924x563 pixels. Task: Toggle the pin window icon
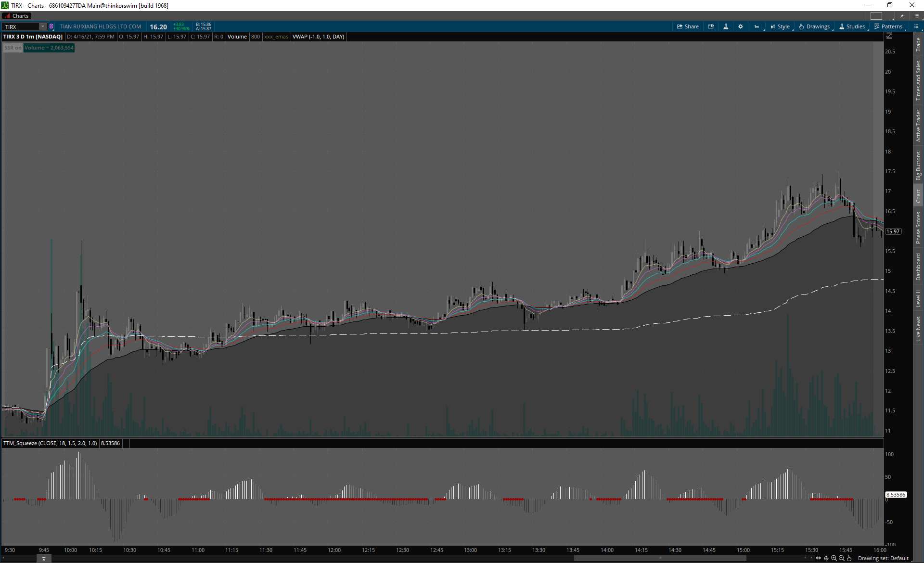pos(902,16)
